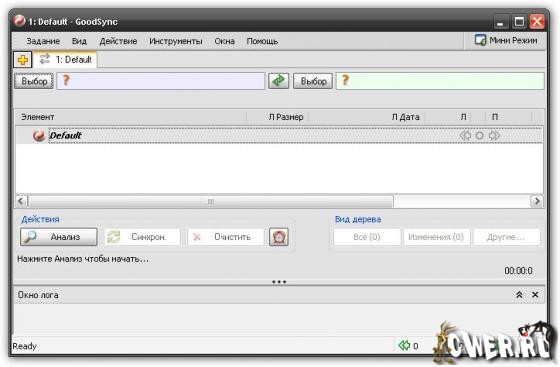
Task: Click the right folder path field
Action: click(440, 81)
